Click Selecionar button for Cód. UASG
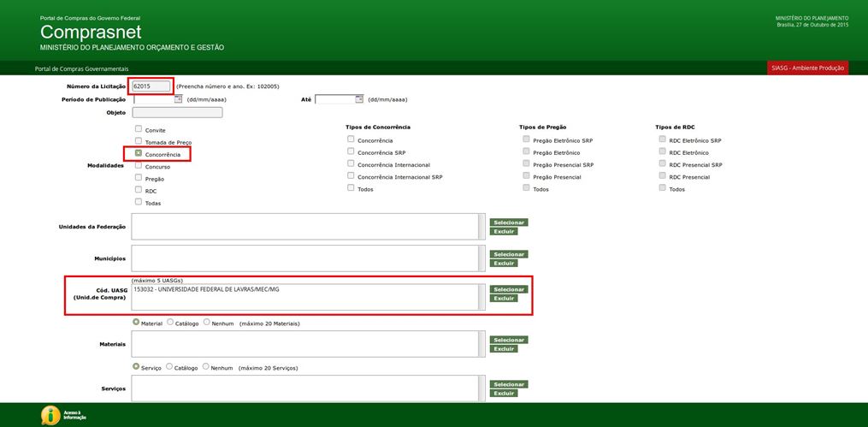868x427 pixels. [x=508, y=289]
